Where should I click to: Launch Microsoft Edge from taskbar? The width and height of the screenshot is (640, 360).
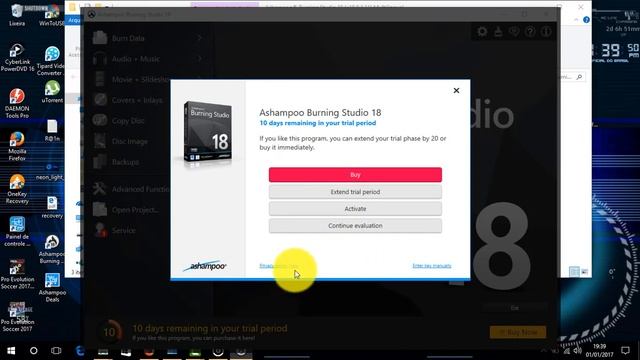[x=80, y=351]
